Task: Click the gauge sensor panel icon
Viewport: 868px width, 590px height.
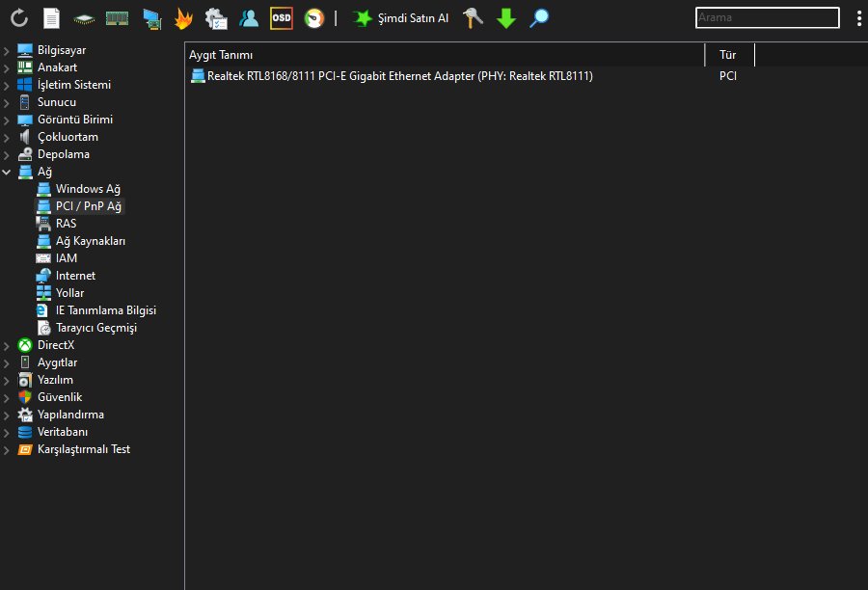Action: (313, 17)
